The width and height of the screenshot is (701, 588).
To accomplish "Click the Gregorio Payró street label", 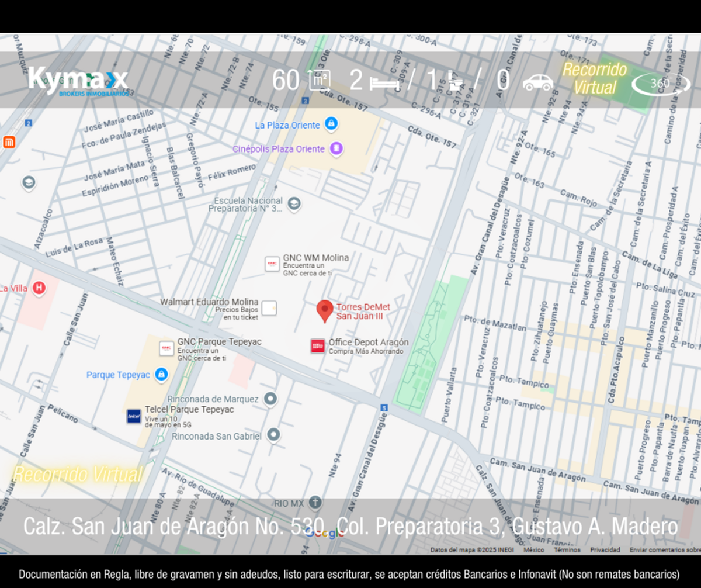I will tap(196, 160).
